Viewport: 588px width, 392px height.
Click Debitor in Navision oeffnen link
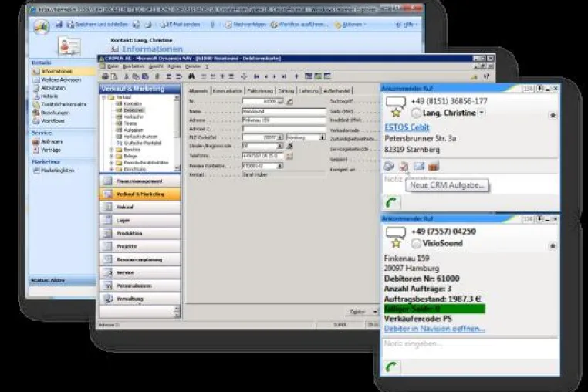434,329
